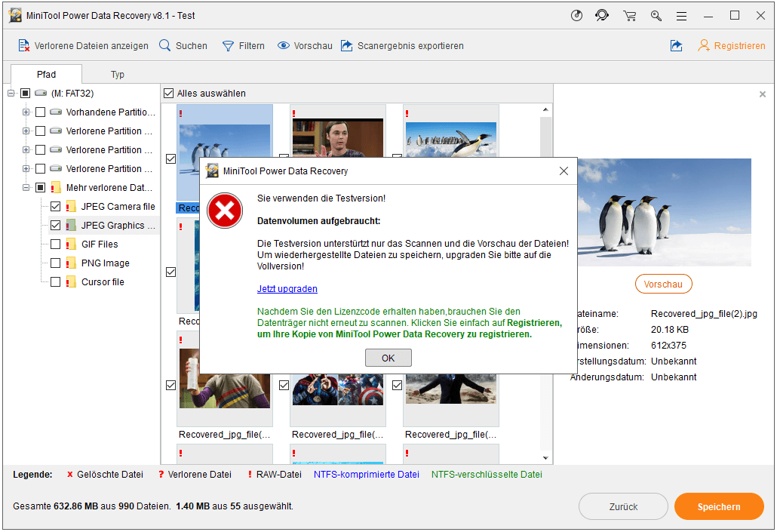777x532 pixels.
Task: Toggle Mehr verlorene Dat... checkbox
Action: coord(41,187)
